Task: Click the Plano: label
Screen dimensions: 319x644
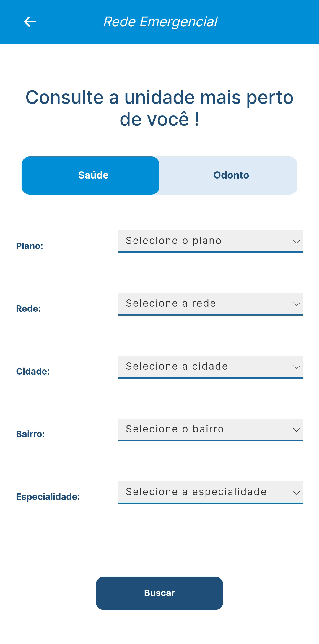Action: pyautogui.click(x=30, y=246)
